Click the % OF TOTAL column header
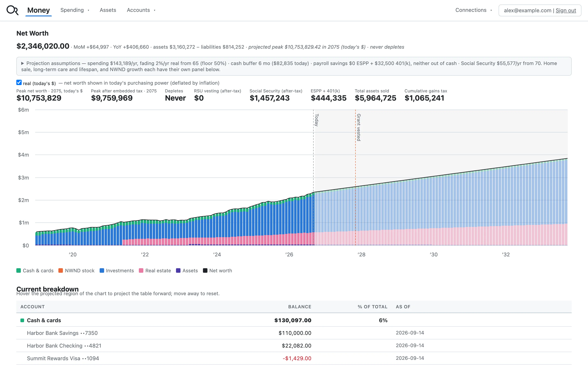This screenshot has height=368, width=588. click(x=372, y=307)
